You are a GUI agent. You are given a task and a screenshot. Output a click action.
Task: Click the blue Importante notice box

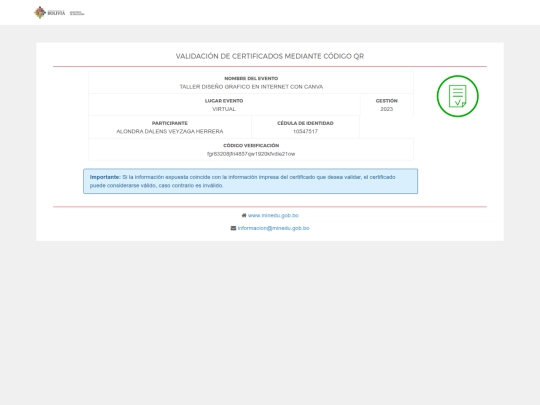250,181
